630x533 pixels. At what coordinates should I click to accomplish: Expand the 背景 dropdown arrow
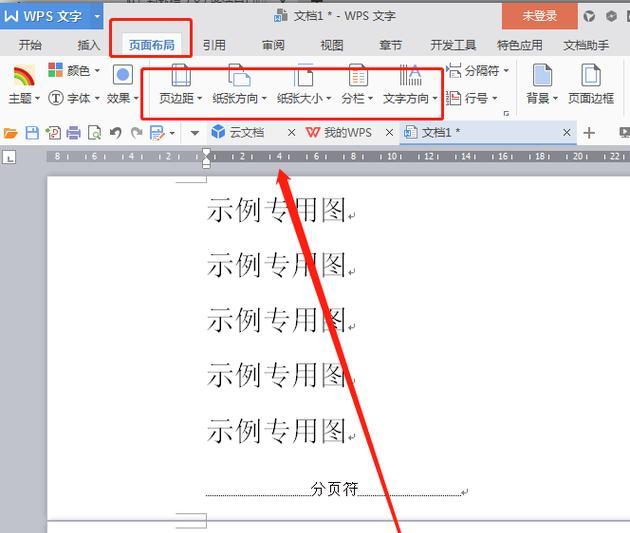click(x=555, y=98)
